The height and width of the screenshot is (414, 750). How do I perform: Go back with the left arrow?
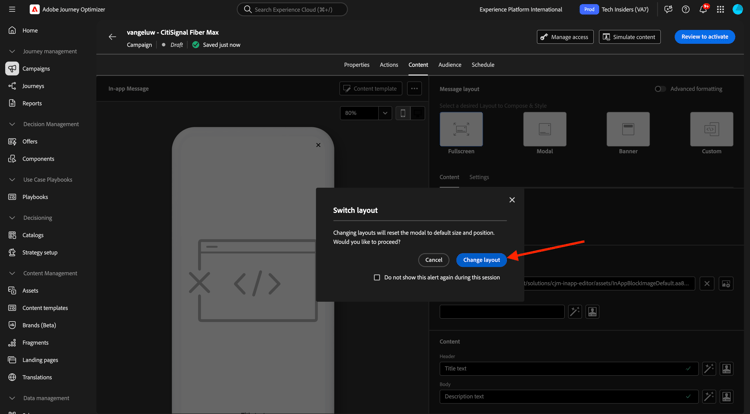112,37
